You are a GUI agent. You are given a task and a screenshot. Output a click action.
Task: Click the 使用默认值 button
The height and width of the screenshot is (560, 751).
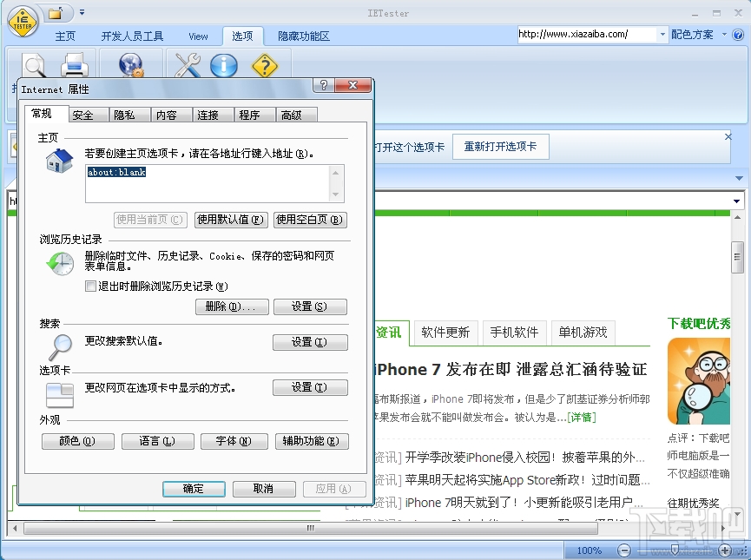point(230,220)
